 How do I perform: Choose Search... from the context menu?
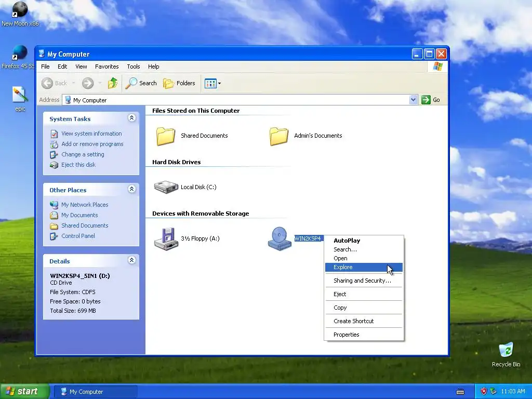(364, 249)
